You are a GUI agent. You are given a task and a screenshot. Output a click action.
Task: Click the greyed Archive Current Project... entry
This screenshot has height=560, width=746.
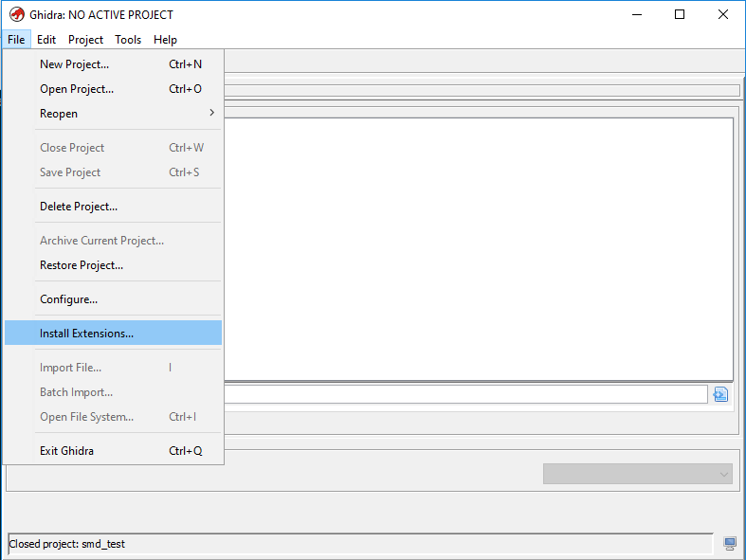coord(113,241)
